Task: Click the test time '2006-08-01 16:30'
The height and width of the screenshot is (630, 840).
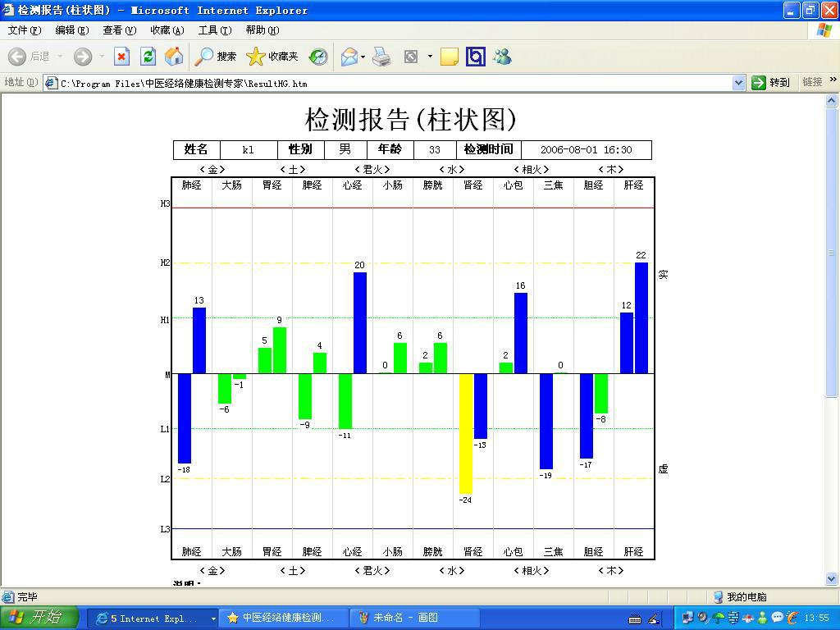Action: [586, 150]
